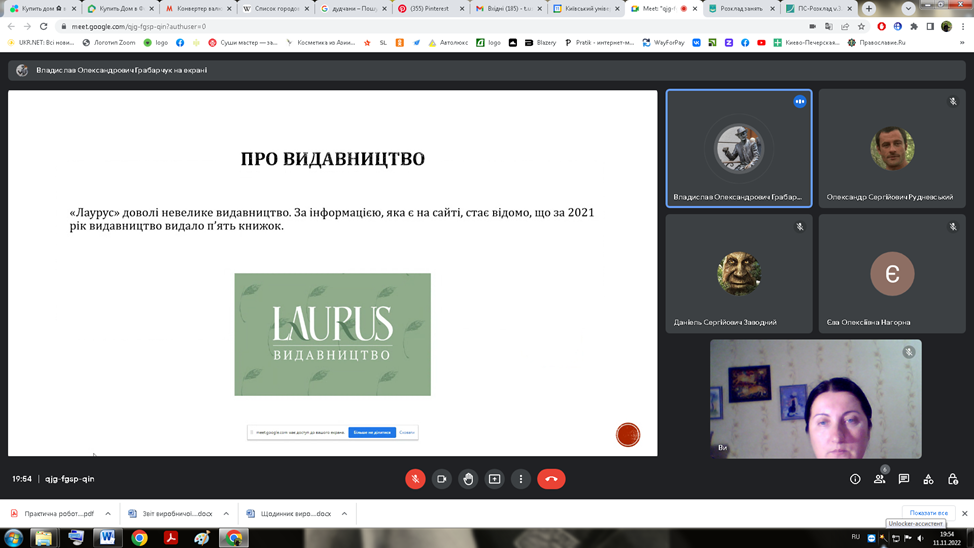974x548 pixels.
Task: Raise hand in the meeting
Action: pos(468,479)
